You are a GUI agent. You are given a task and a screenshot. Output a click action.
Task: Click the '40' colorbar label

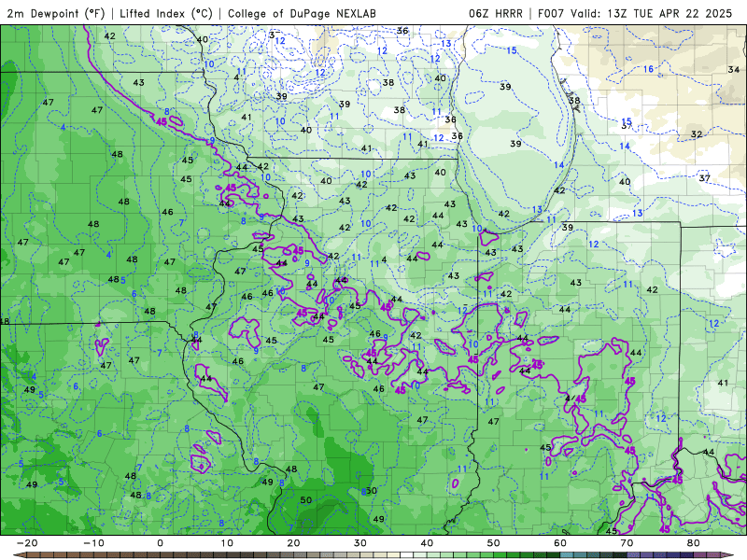click(427, 543)
